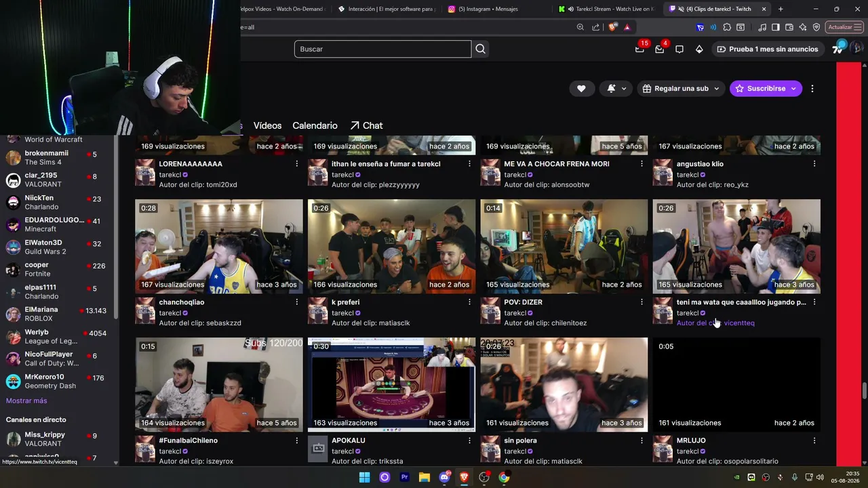Play the chanchoqliao clip thumbnail

219,246
